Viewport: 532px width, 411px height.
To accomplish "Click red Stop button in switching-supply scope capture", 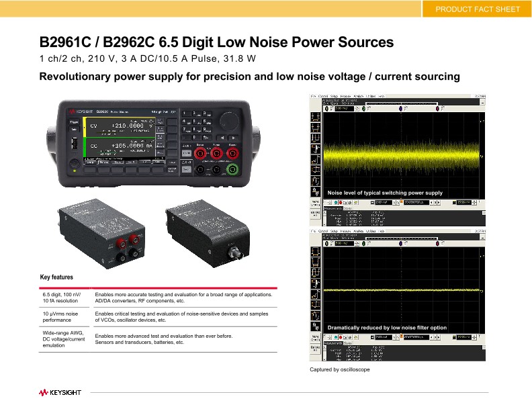I will [341, 203].
